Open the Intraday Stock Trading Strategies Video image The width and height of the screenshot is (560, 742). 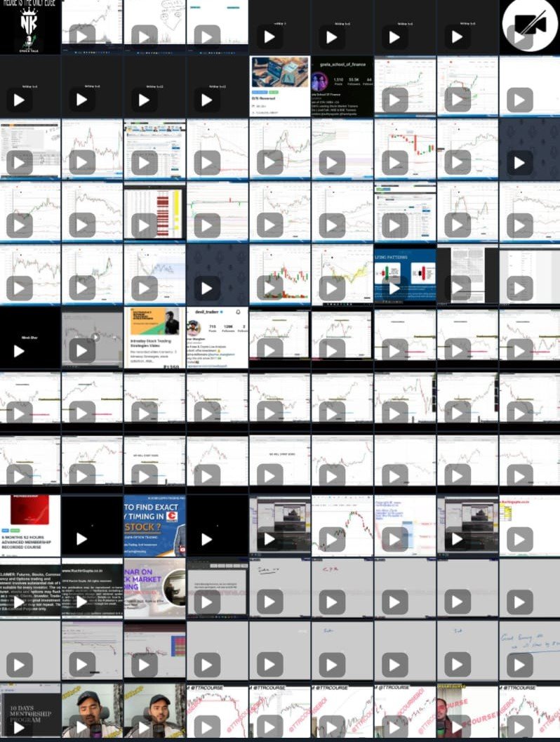click(x=154, y=338)
